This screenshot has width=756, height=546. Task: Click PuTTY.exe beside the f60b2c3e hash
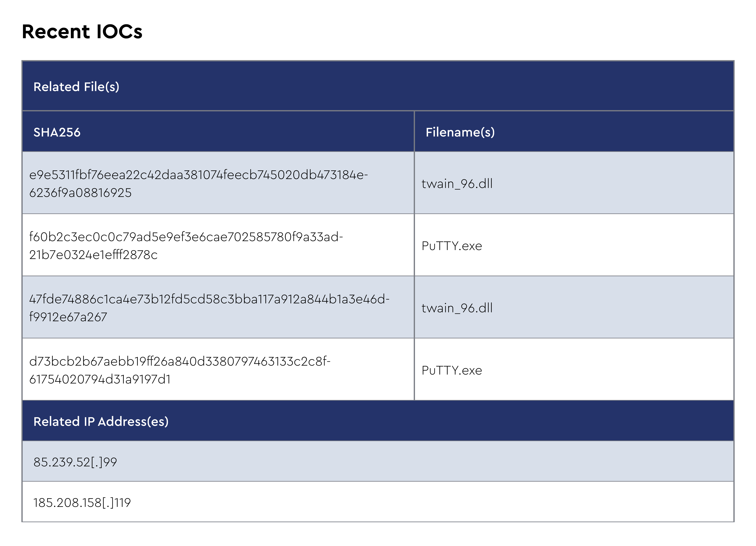tap(452, 246)
